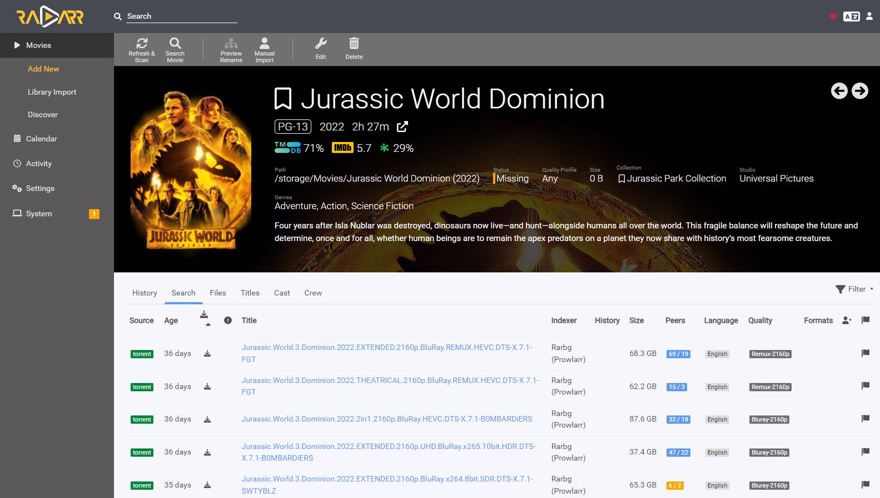Viewport: 880px width, 498px height.
Task: Go to next movie arrow
Action: [x=860, y=91]
